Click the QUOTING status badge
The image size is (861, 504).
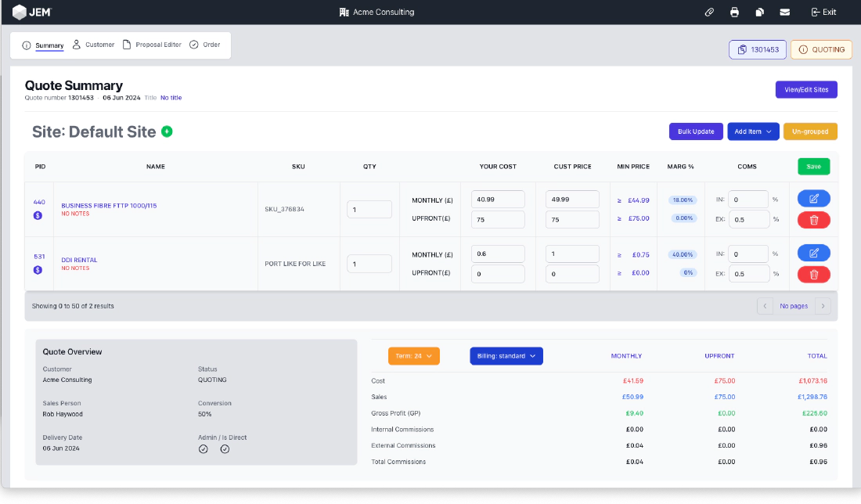tap(821, 49)
